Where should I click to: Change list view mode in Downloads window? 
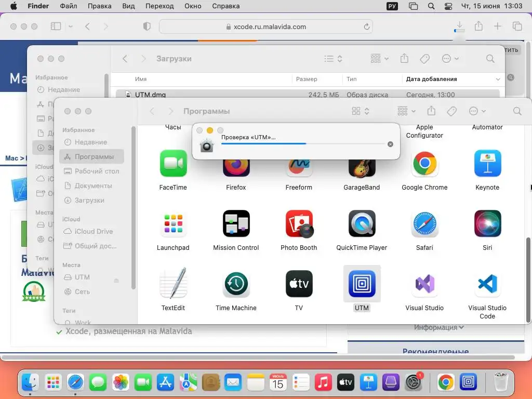point(333,58)
